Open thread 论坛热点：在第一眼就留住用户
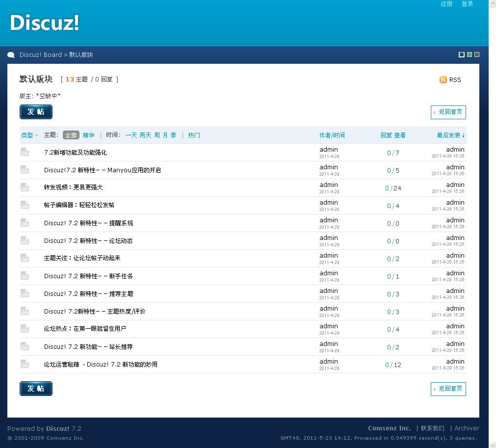The height and width of the screenshot is (448, 496). (85, 329)
